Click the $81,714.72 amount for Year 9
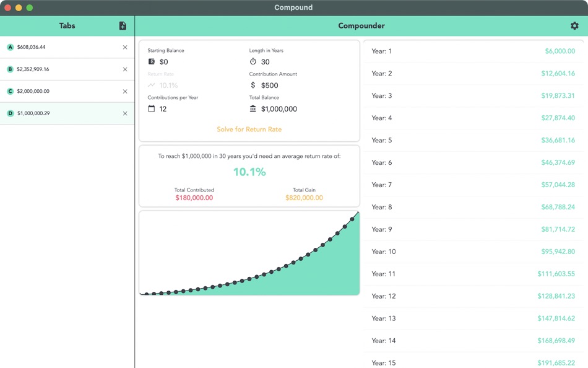The width and height of the screenshot is (588, 368). click(558, 229)
